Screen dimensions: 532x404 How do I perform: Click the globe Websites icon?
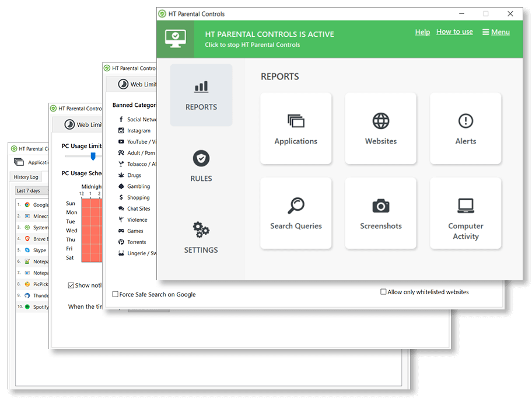click(x=381, y=121)
